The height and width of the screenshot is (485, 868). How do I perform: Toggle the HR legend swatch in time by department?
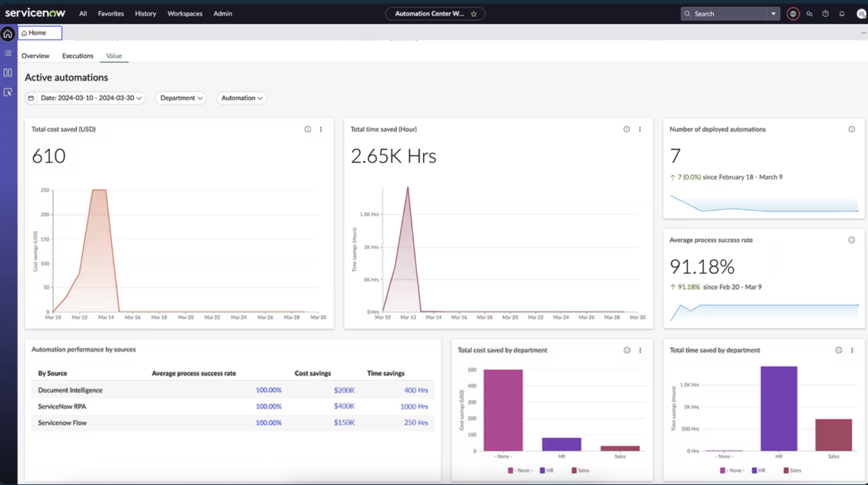[x=754, y=470]
